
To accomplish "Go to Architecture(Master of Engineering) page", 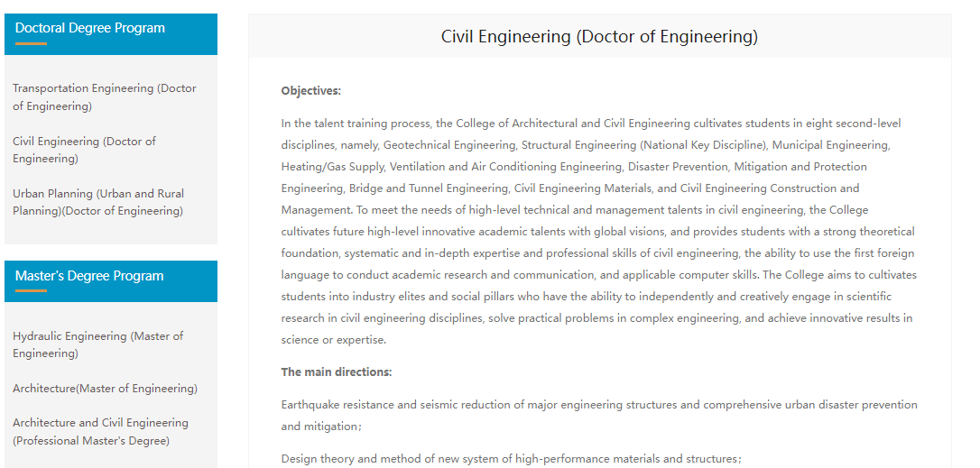I will (105, 389).
